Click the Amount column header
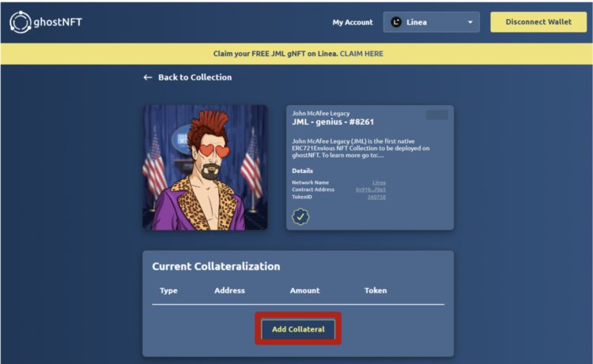Image resolution: width=593 pixels, height=364 pixels. [304, 291]
